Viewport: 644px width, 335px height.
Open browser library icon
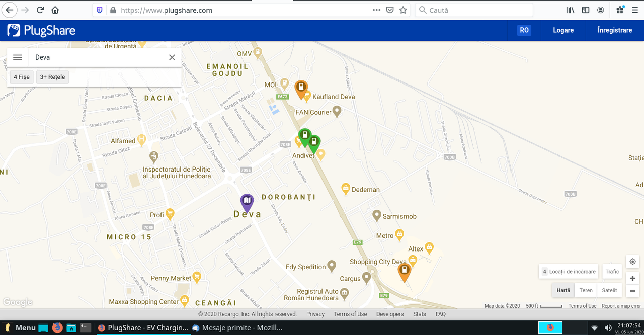pos(571,10)
